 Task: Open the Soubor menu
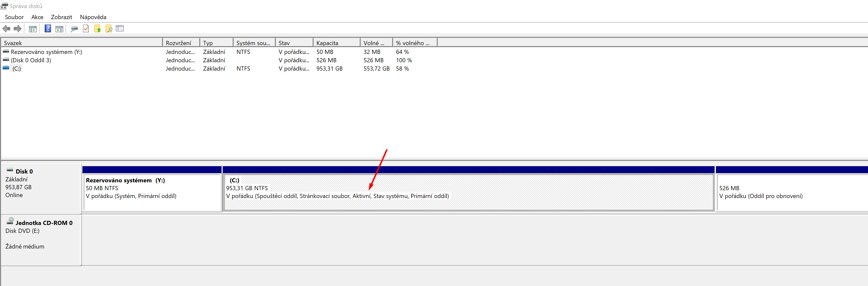(14, 17)
